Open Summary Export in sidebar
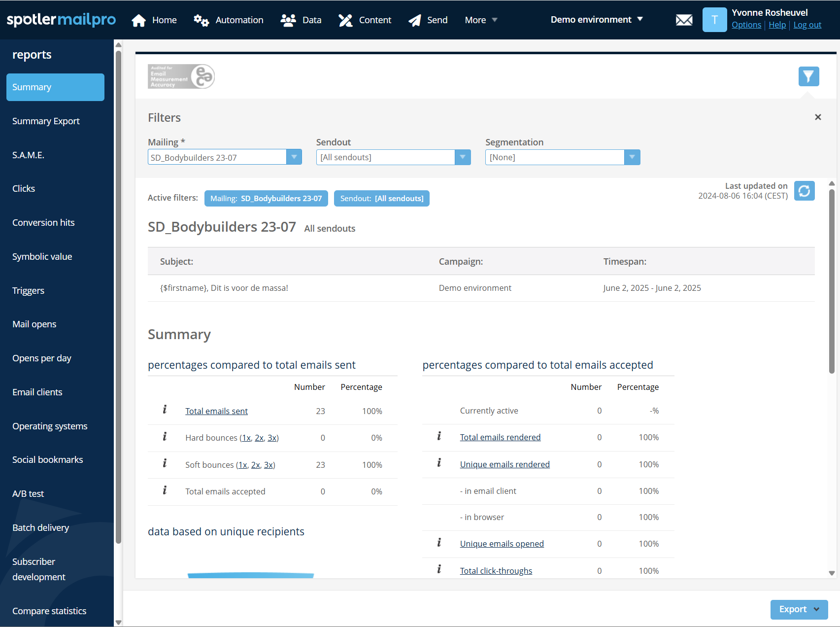Image resolution: width=840 pixels, height=627 pixels. tap(46, 121)
